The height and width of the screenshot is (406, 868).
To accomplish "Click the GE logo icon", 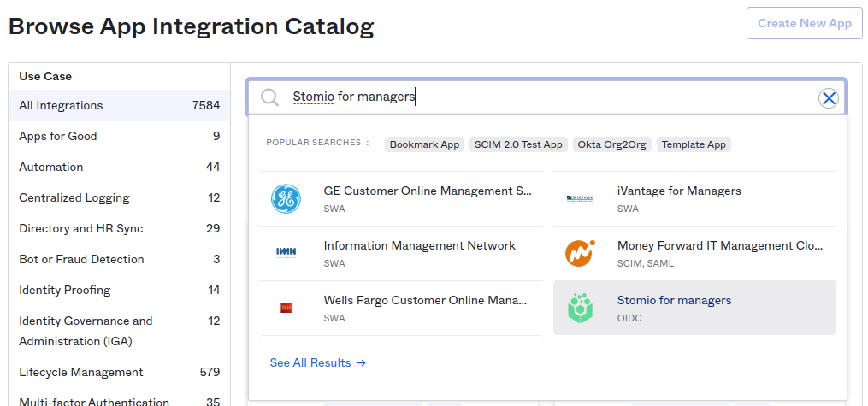I will [286, 199].
